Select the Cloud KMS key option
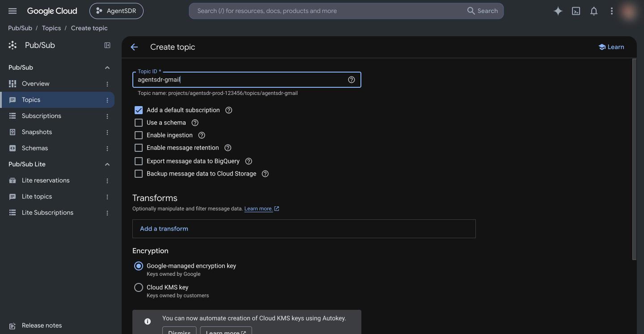The height and width of the screenshot is (334, 644). pos(139,287)
